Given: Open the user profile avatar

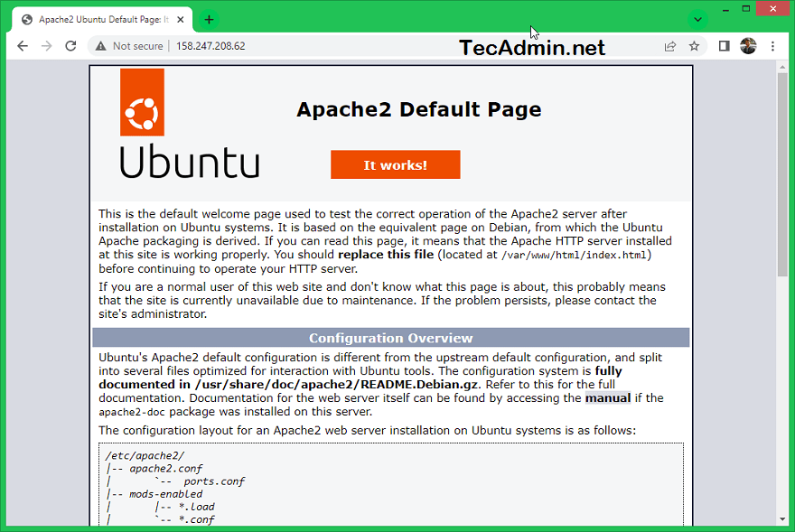Looking at the screenshot, I should tap(748, 46).
